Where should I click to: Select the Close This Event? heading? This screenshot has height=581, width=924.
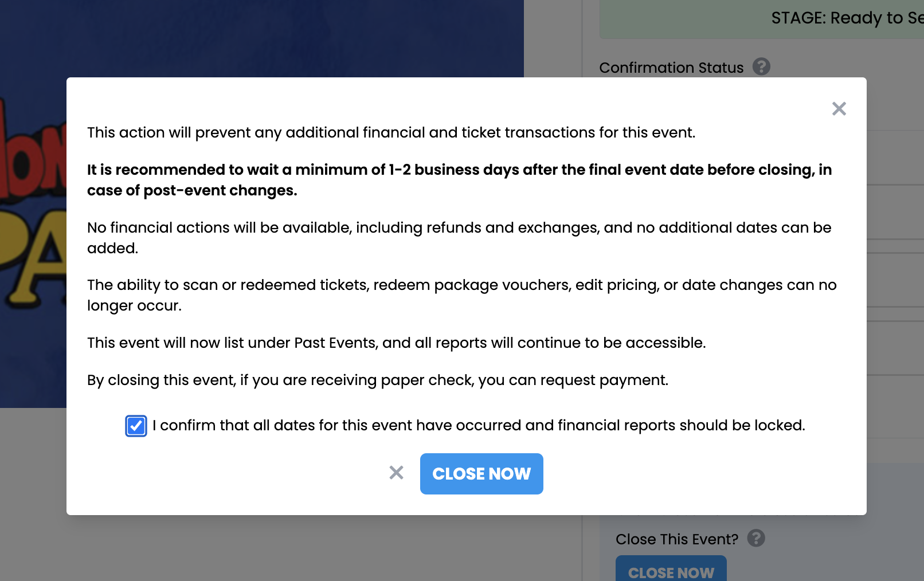pos(676,539)
